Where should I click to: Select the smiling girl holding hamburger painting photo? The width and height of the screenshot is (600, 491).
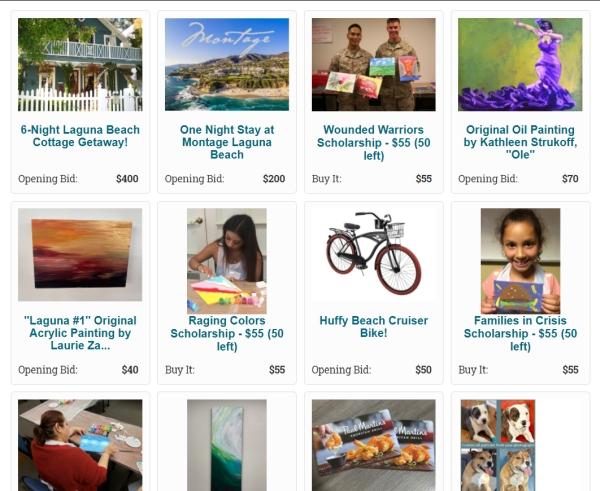[x=520, y=261]
